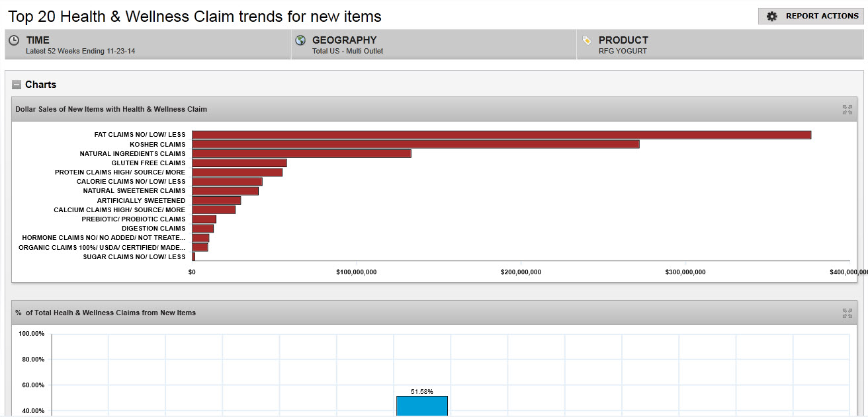Image resolution: width=868 pixels, height=417 pixels.
Task: Click the Calorie Claims No/Low/Less bar
Action: pos(227,182)
